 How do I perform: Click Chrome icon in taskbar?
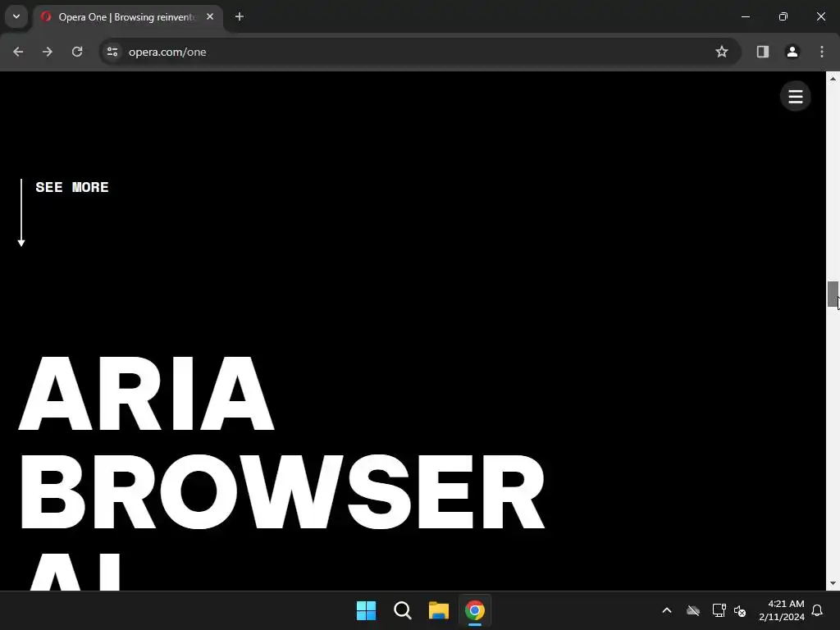(x=475, y=610)
